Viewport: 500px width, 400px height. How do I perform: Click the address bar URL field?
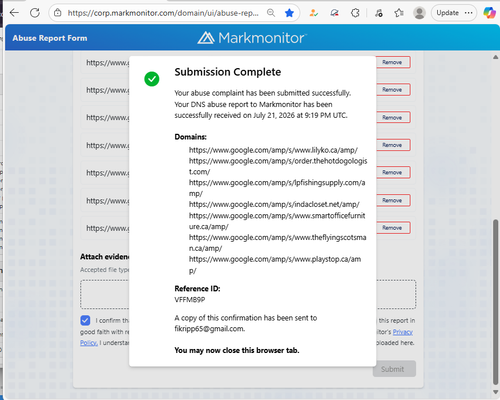(163, 13)
